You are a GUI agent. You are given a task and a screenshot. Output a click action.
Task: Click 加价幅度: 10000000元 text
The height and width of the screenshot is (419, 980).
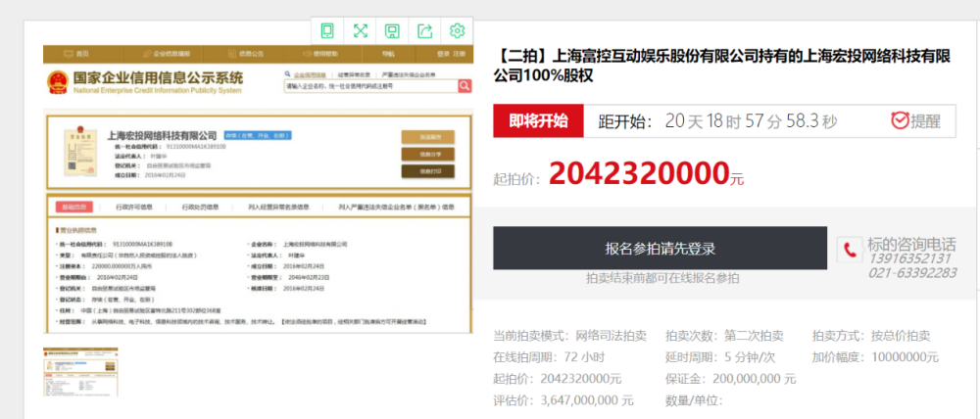click(x=875, y=357)
